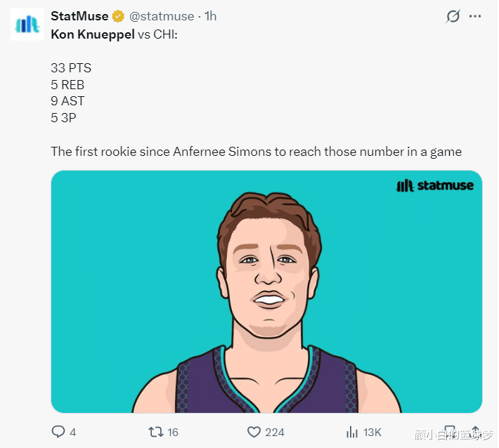Open the three-dot More options menu
This screenshot has height=448, width=499.
pos(477,16)
